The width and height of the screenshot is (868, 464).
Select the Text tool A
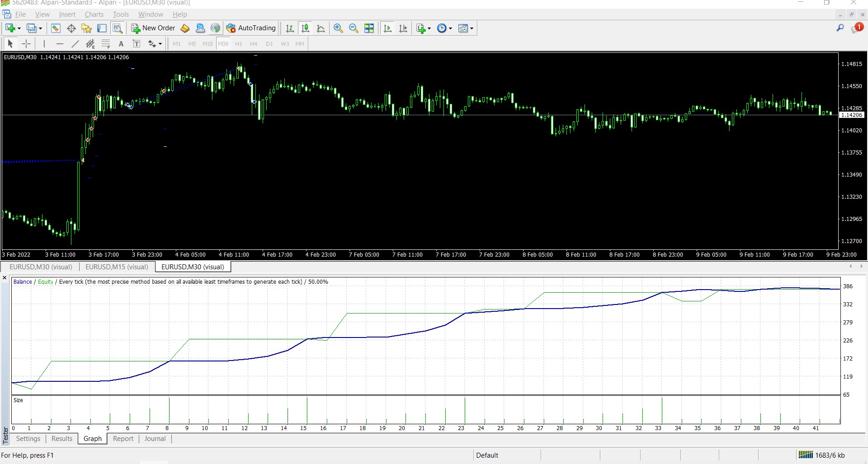[121, 44]
